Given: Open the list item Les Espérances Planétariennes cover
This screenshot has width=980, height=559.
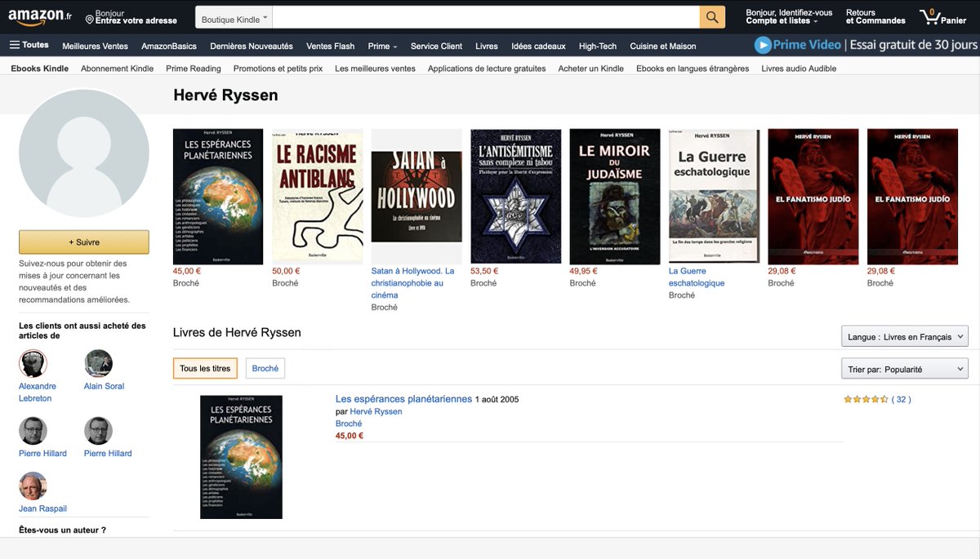Looking at the screenshot, I should click(x=241, y=457).
